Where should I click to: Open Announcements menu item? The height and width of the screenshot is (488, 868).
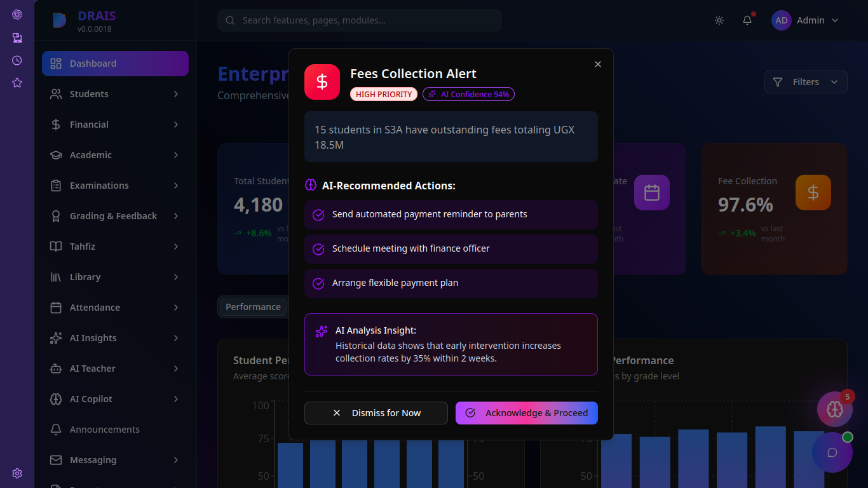[115, 430]
